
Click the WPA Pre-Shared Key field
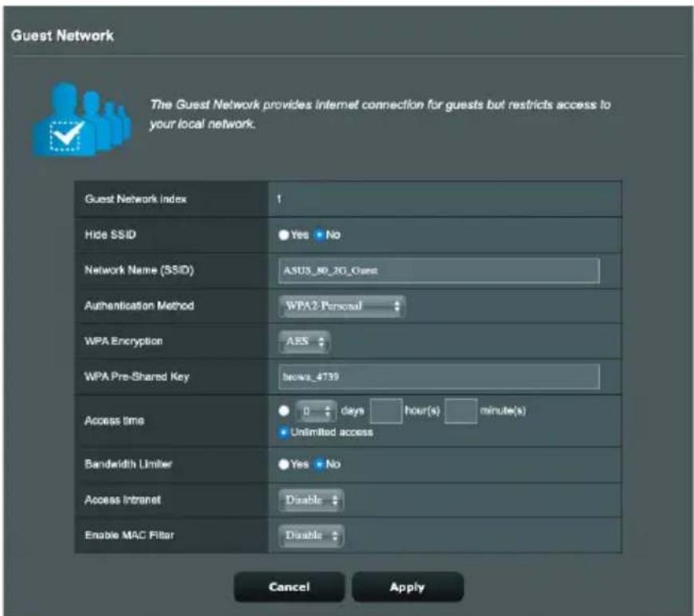(x=438, y=377)
